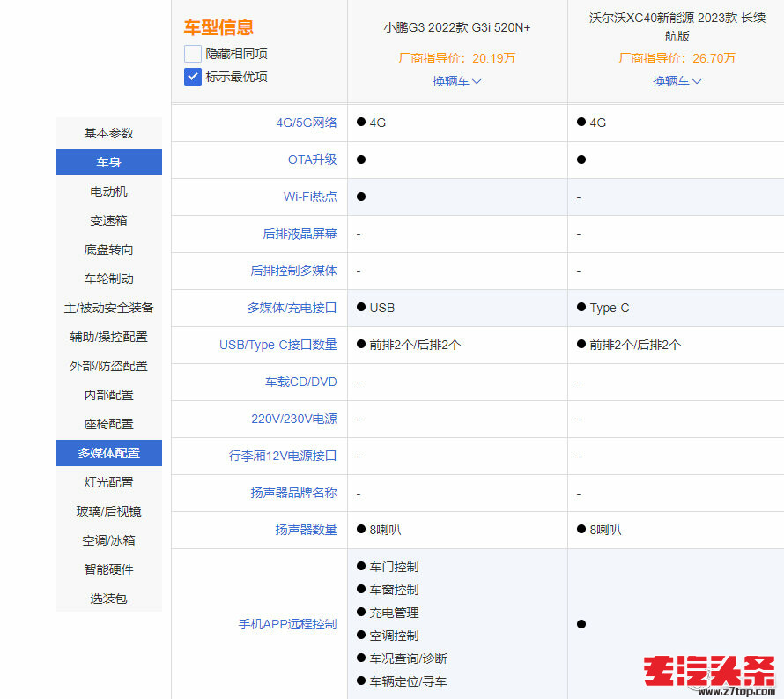Uncheck the 标示最优项 checkbox
The image size is (784, 699).
click(x=193, y=77)
